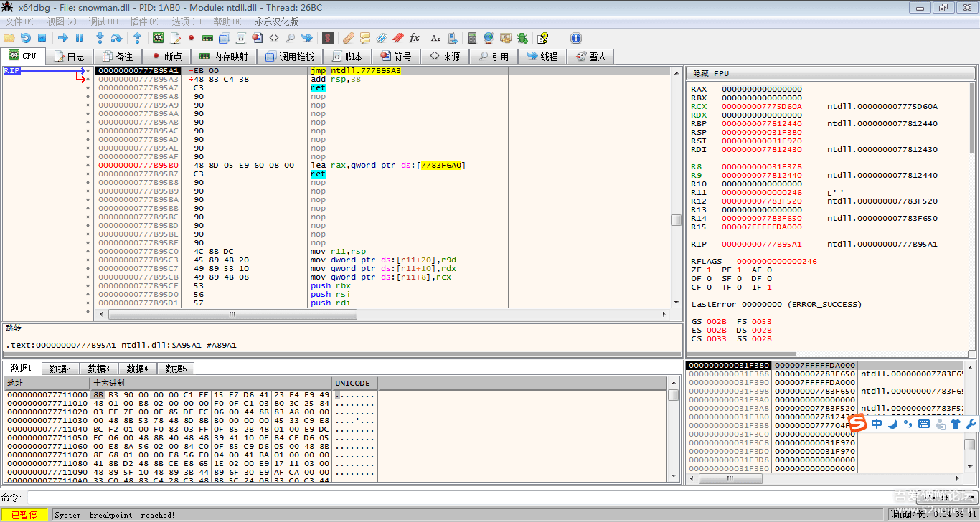Select the 数据5 dump tab
Screen dimensions: 980x522
[x=176, y=369]
